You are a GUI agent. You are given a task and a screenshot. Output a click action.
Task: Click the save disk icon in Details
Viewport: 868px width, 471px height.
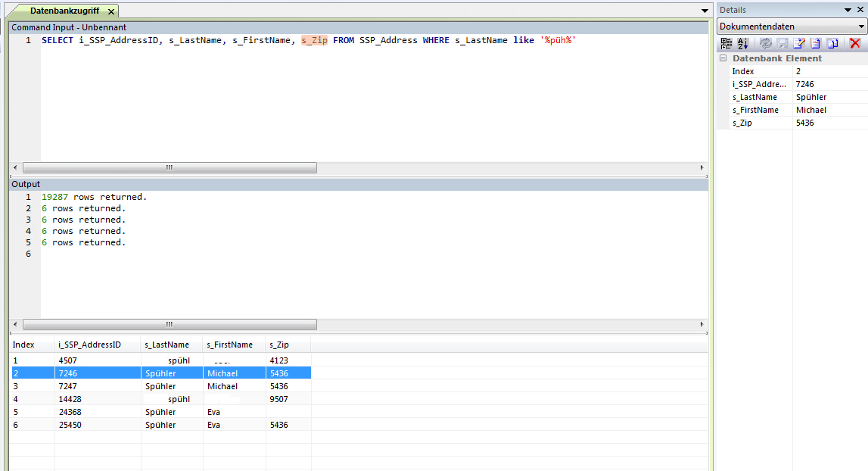click(x=782, y=44)
